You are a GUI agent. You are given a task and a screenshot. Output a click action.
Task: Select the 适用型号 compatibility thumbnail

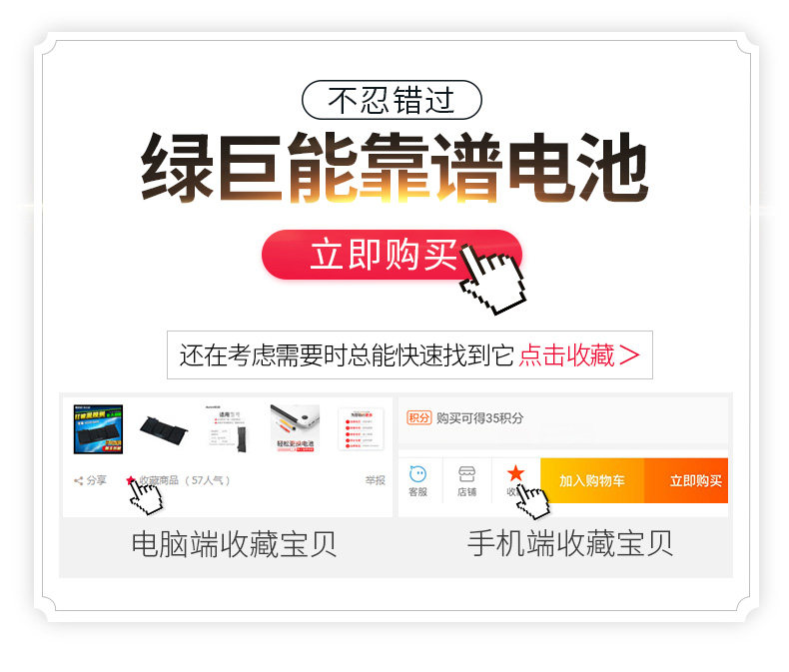tap(229, 429)
